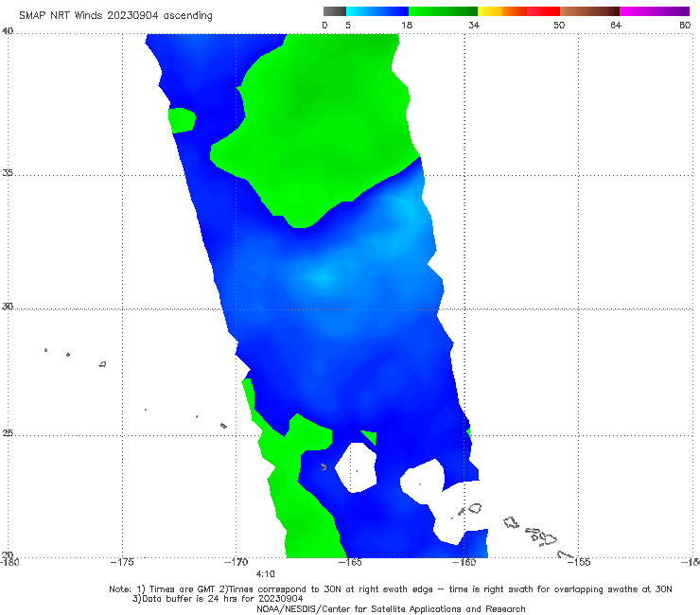
Task: Select the magenta segment of the color bar
Action: [655, 11]
